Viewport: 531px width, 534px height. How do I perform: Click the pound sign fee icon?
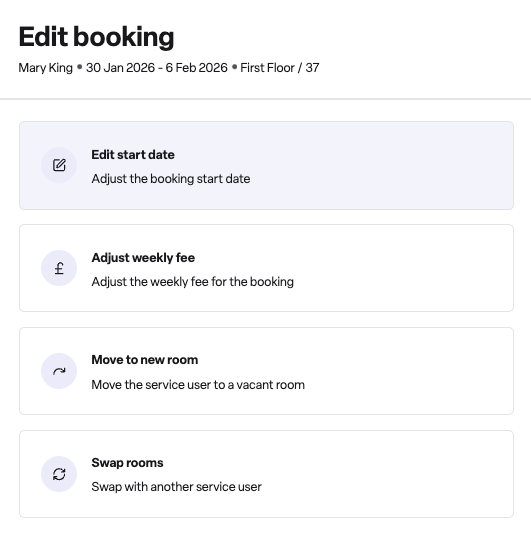point(59,268)
